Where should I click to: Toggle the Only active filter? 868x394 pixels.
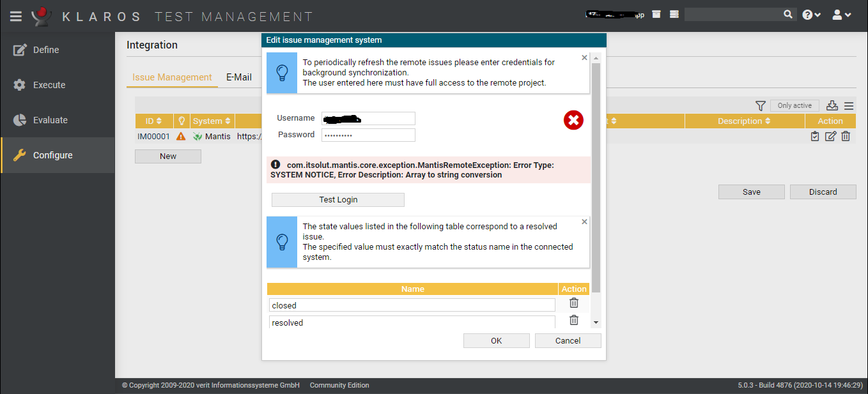[x=794, y=106]
